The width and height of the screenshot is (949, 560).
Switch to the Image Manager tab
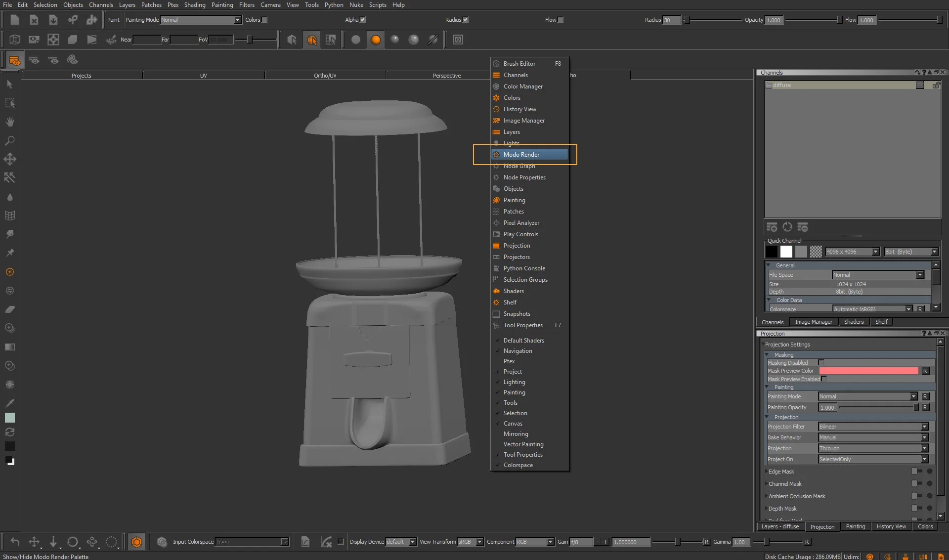(813, 322)
